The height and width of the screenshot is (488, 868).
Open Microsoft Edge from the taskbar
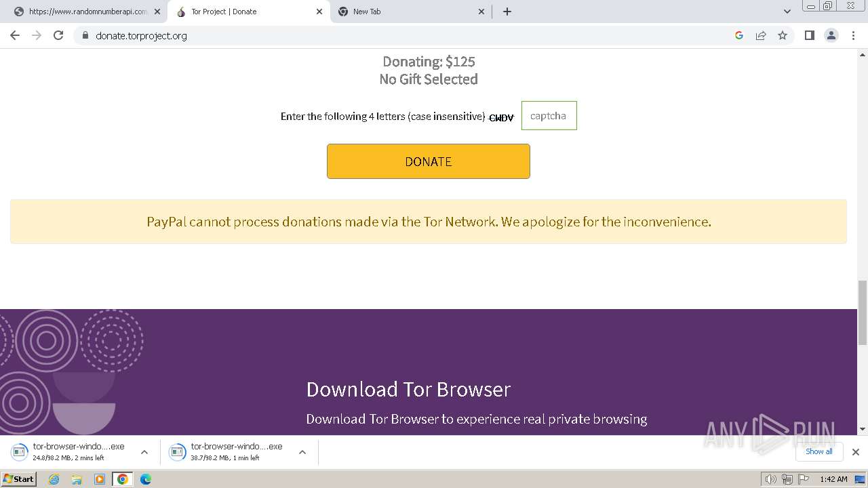(146, 479)
